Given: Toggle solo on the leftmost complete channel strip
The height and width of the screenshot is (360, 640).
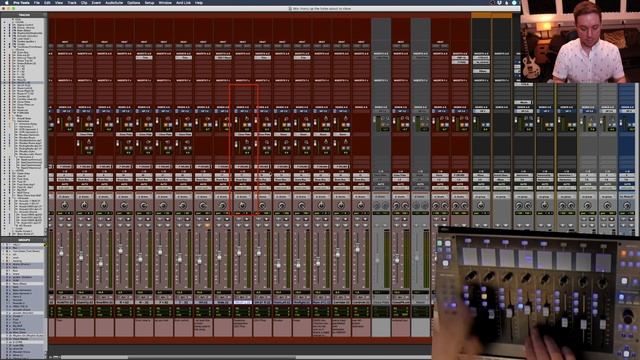Looking at the screenshot, I should [60, 225].
